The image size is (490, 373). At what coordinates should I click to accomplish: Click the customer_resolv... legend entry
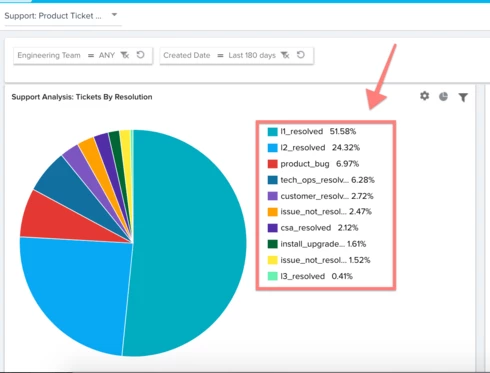321,196
